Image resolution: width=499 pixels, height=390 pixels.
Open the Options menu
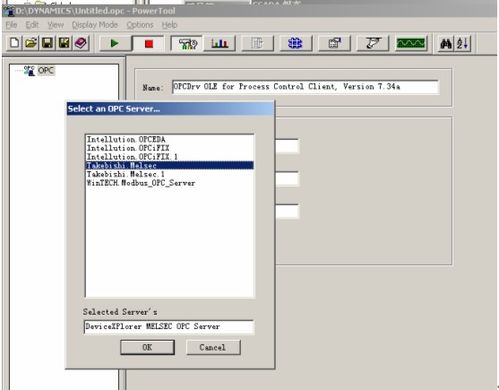point(140,25)
